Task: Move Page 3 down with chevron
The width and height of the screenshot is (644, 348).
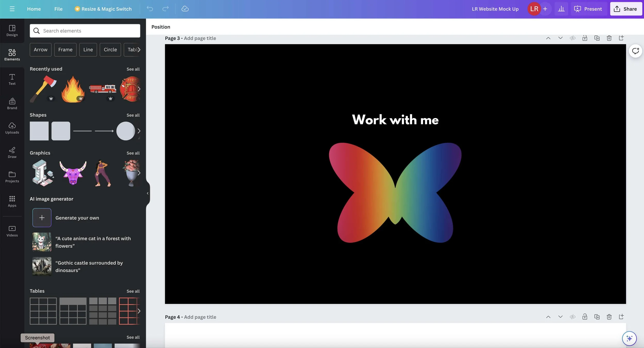Action: point(560,38)
